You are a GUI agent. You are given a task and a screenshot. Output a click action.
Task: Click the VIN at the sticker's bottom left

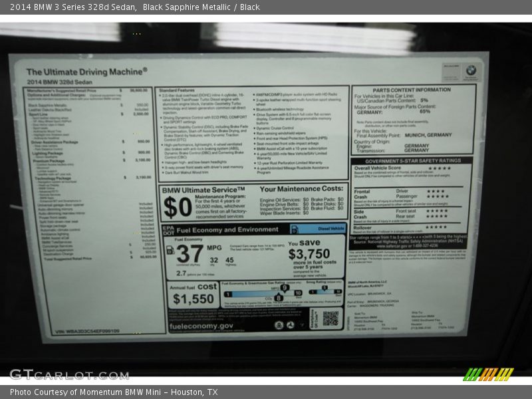click(x=87, y=331)
